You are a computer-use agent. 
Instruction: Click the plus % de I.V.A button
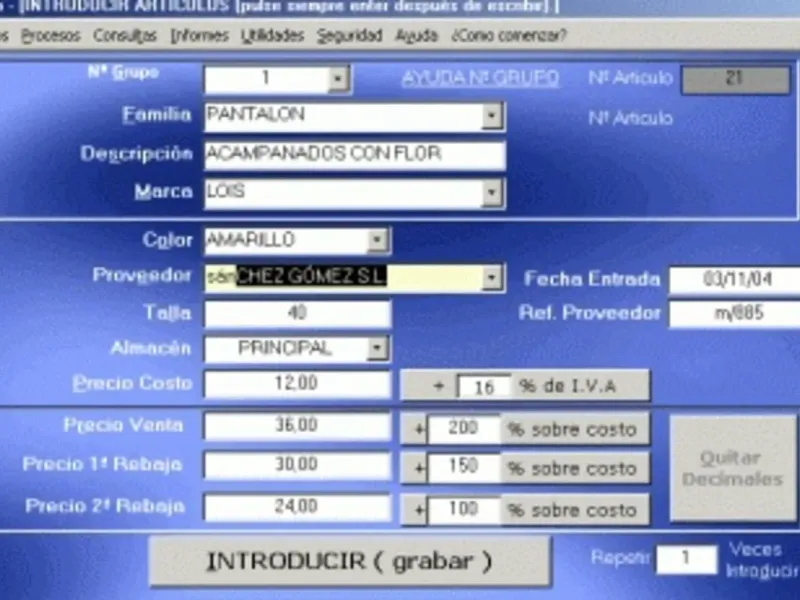pos(526,386)
